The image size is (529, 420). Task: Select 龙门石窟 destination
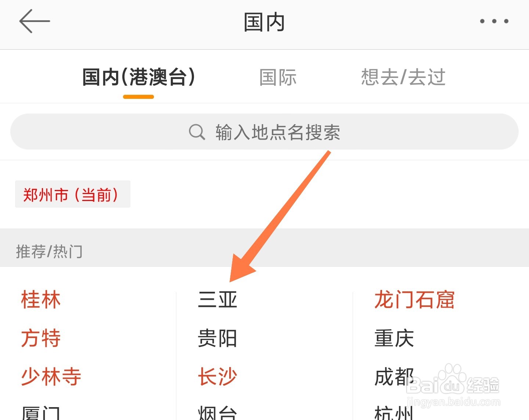tap(414, 299)
